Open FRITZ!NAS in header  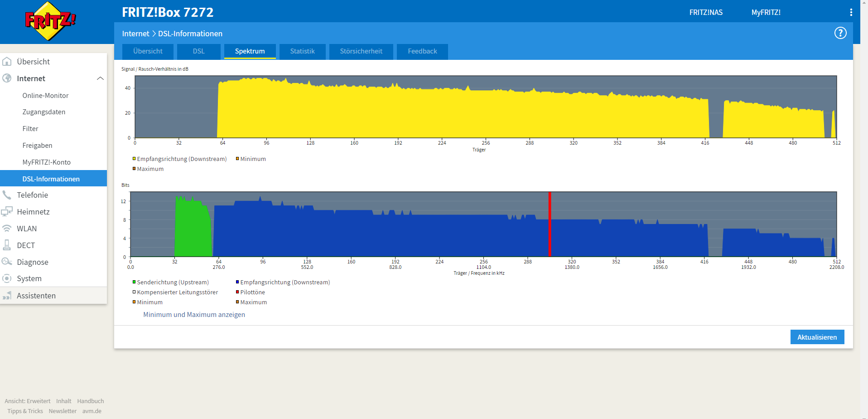tap(706, 13)
